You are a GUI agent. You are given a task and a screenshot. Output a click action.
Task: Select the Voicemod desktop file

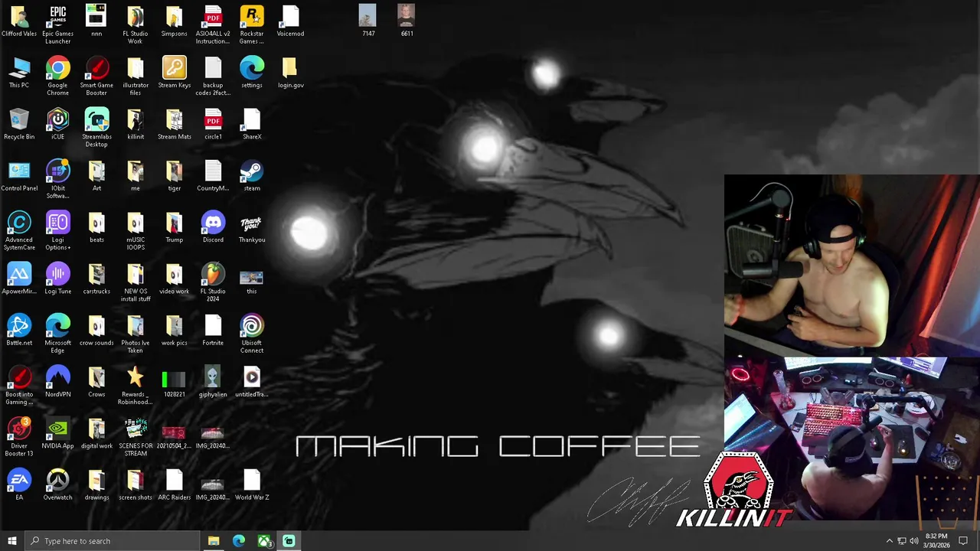(x=290, y=21)
